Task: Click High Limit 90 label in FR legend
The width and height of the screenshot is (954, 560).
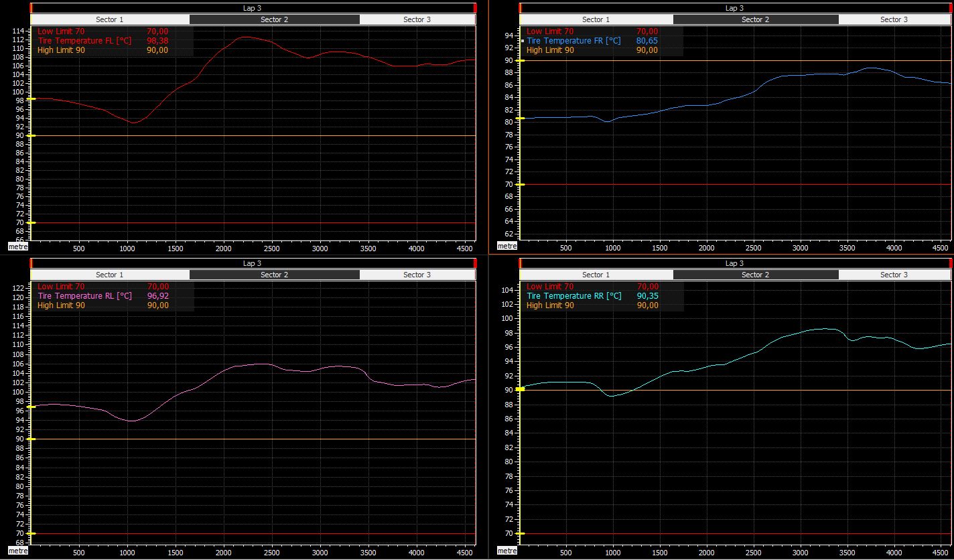Action: pos(550,50)
